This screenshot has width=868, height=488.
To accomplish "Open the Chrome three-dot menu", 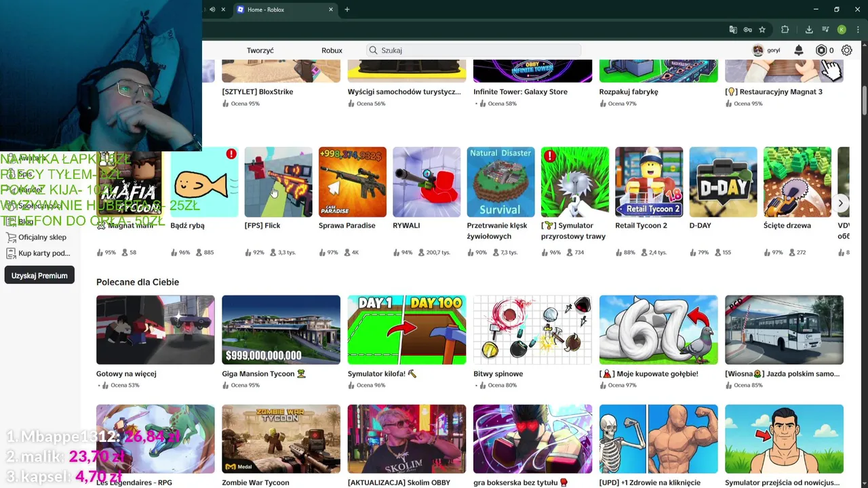I will pyautogui.click(x=859, y=30).
